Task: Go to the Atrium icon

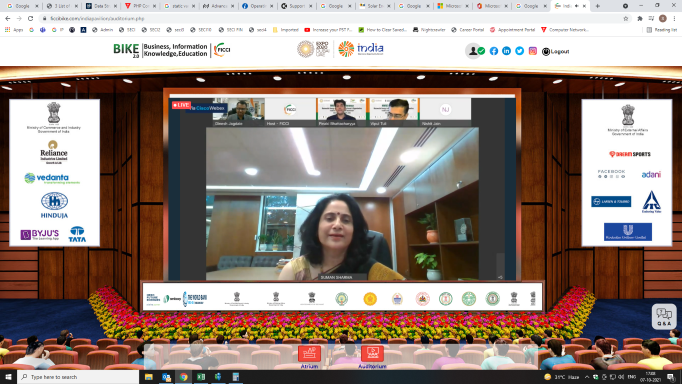Action: (x=309, y=356)
